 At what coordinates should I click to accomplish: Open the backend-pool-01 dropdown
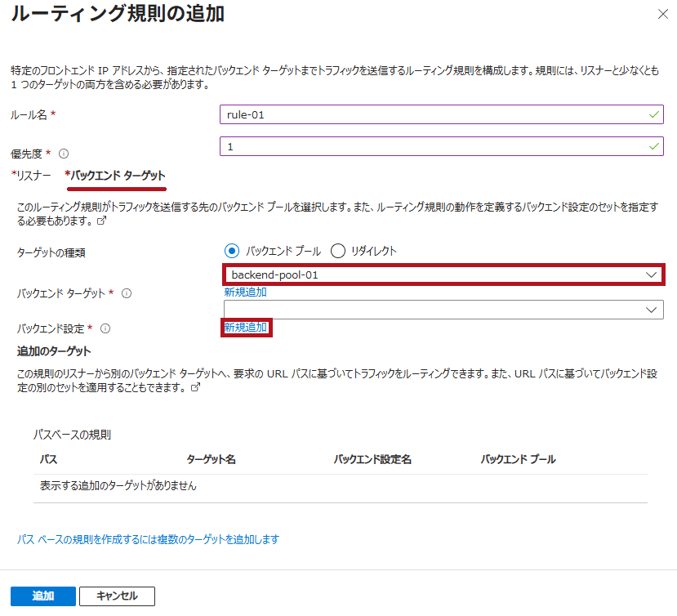[x=443, y=275]
